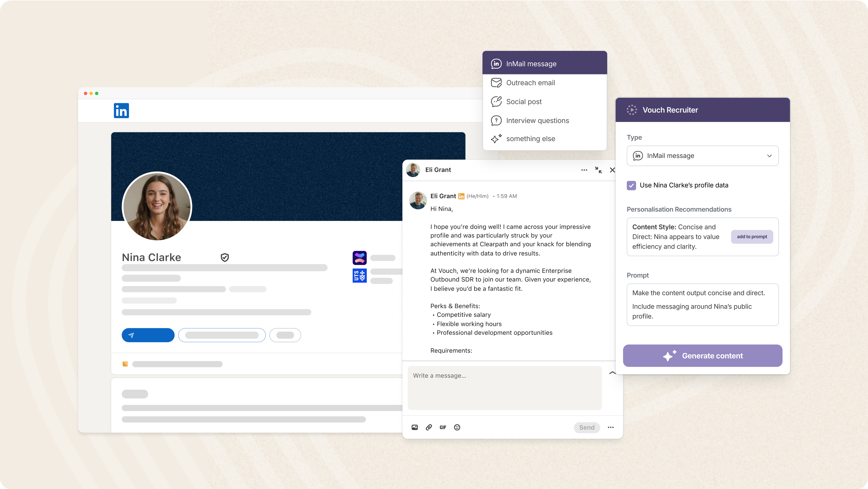The width and height of the screenshot is (868, 489).
Task: Open the Type dropdown showing InMail message
Action: pos(703,156)
